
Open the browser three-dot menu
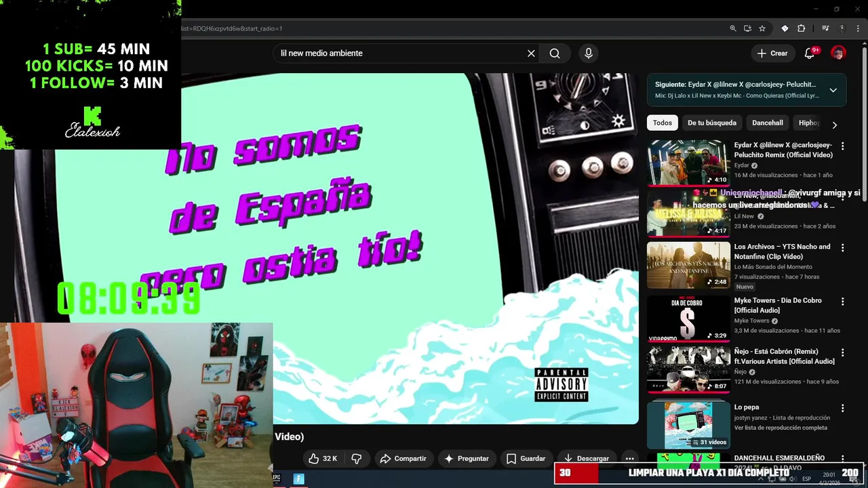(858, 28)
